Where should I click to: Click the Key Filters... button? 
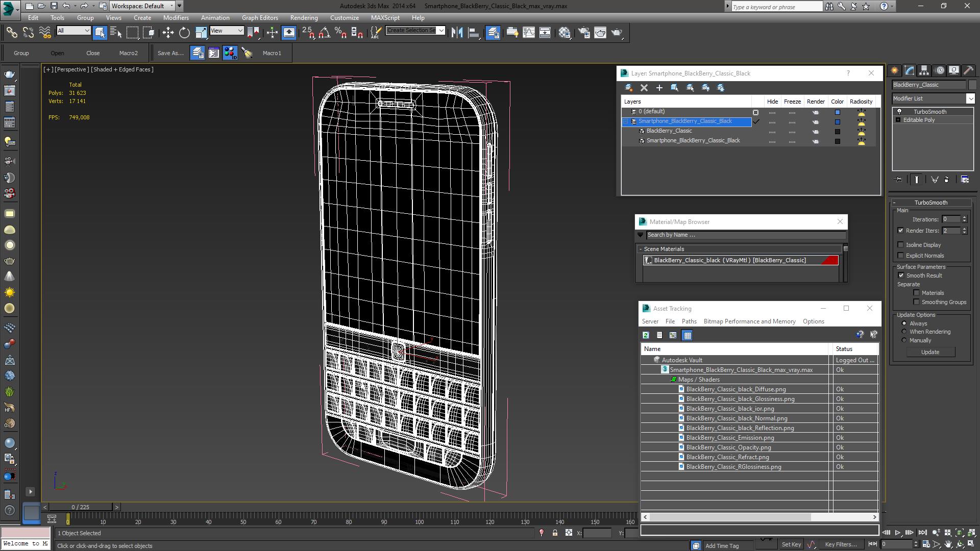point(841,544)
